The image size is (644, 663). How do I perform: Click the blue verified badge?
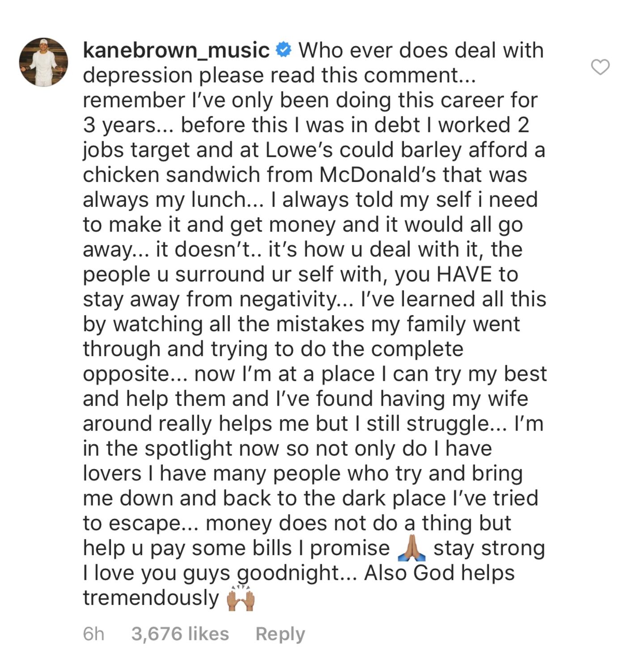284,50
